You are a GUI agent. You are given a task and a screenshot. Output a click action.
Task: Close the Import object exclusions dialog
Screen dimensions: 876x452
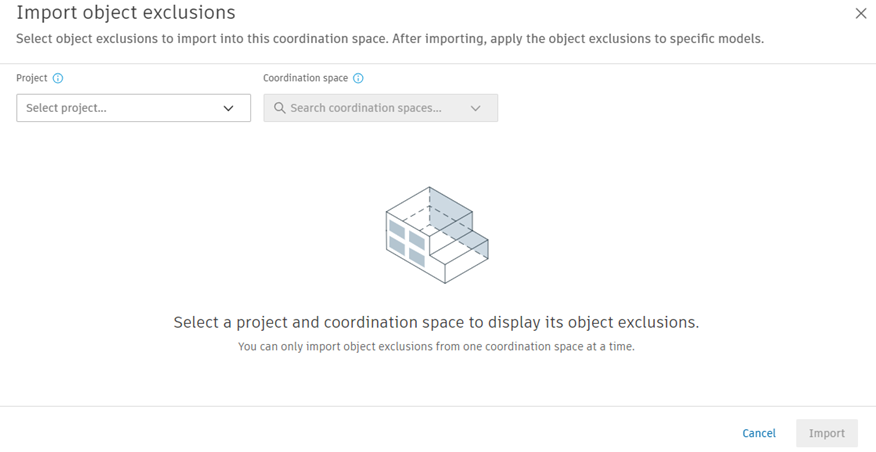click(861, 14)
